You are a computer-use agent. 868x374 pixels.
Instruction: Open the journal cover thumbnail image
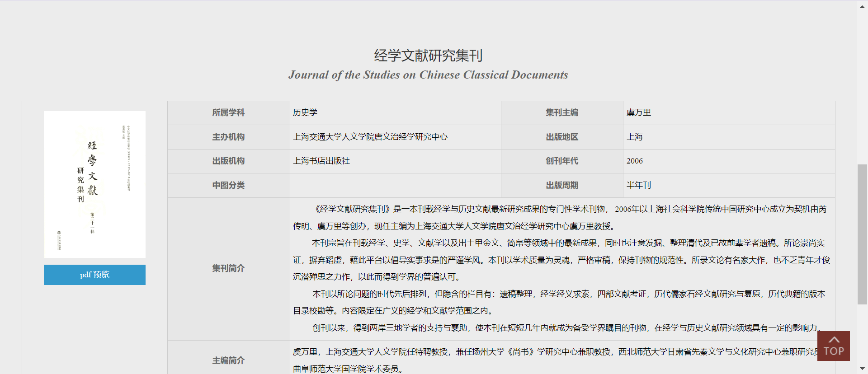[x=94, y=184]
